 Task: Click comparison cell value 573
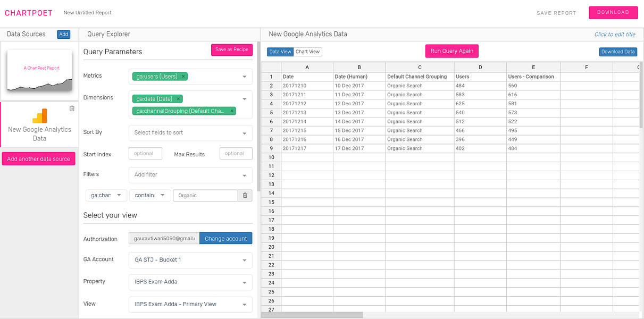[533, 113]
